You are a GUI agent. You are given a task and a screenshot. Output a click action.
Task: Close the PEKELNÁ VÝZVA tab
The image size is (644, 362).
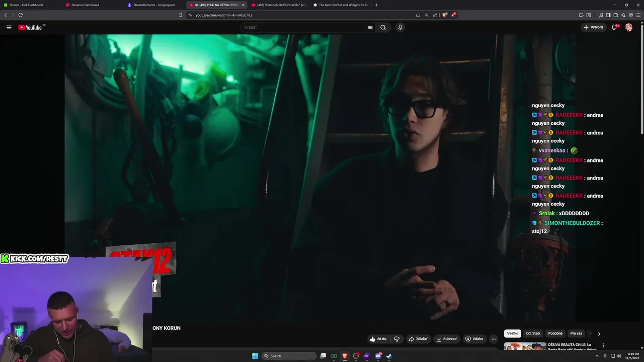(243, 5)
